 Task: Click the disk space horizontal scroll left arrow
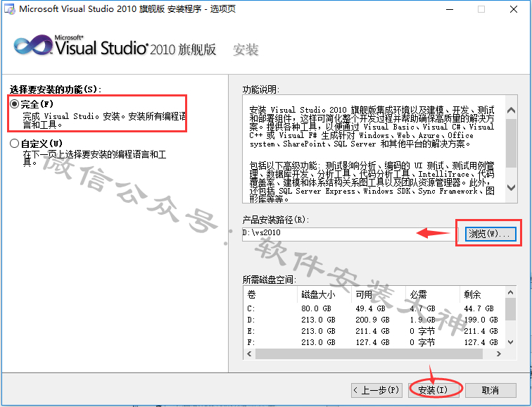click(249, 353)
